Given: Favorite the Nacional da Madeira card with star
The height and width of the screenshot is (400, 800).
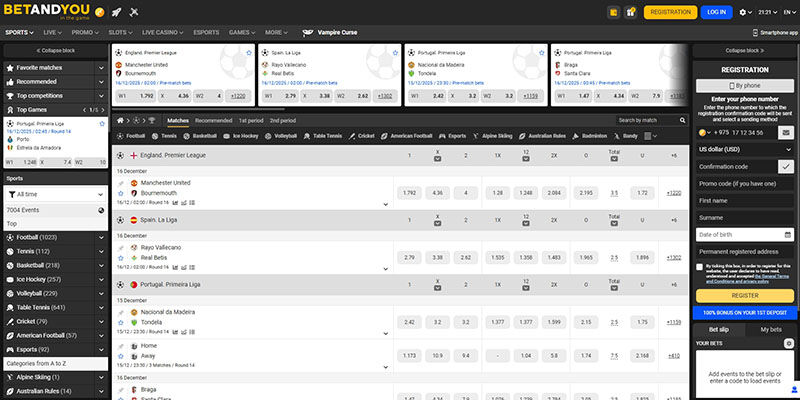Looking at the screenshot, I should click(542, 53).
